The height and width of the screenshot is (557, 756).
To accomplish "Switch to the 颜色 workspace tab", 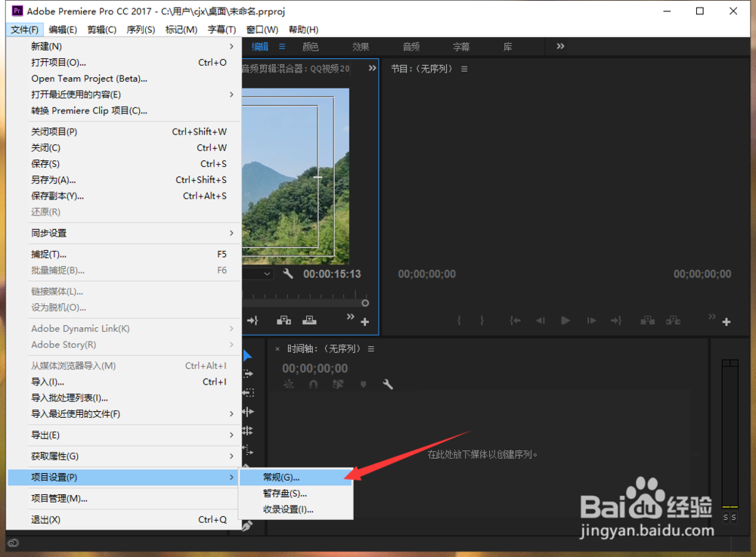I will pos(311,47).
